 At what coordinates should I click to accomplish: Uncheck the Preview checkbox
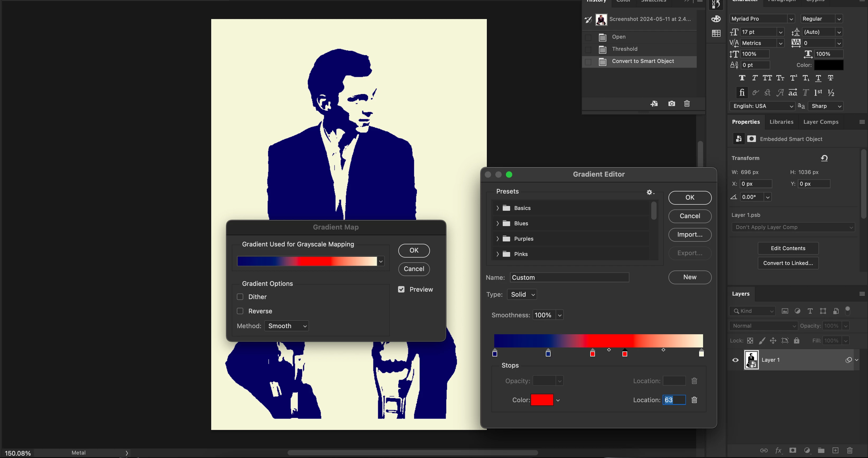pos(401,290)
